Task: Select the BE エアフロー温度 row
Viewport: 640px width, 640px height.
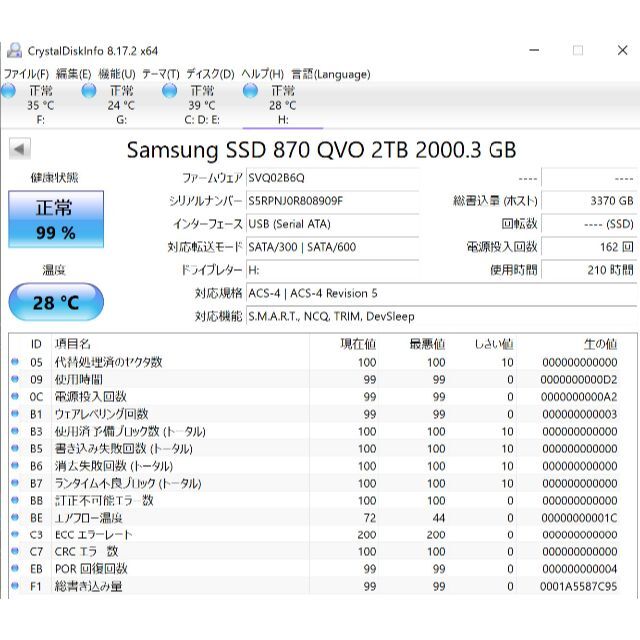Action: tap(314, 518)
